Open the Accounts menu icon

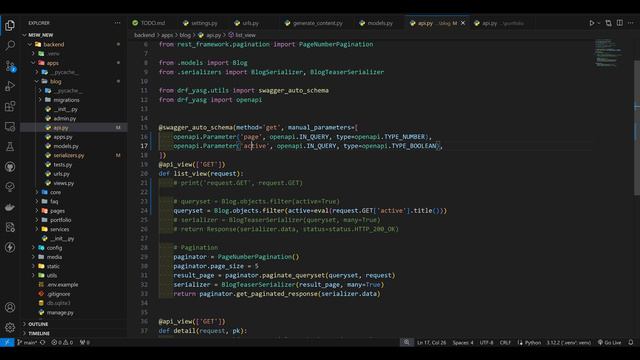[x=10, y=307]
